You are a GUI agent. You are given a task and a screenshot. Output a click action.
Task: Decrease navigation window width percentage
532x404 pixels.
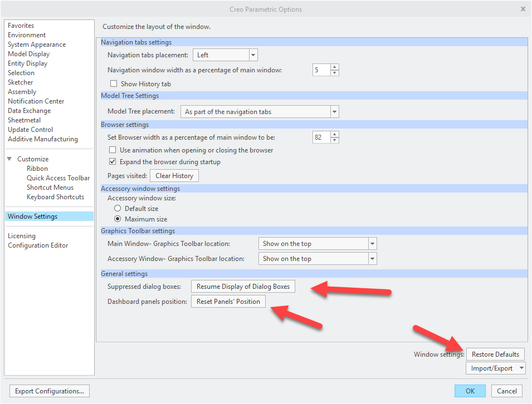[335, 73]
